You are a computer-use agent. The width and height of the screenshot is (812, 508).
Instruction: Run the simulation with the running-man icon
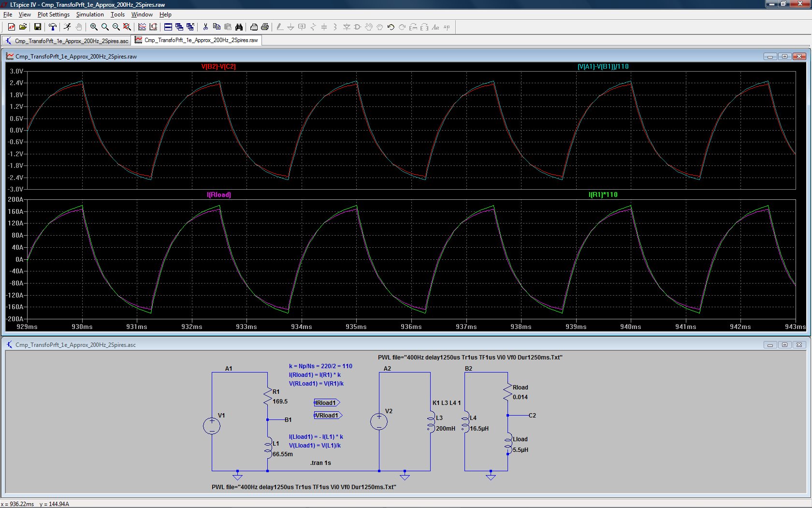[x=67, y=27]
